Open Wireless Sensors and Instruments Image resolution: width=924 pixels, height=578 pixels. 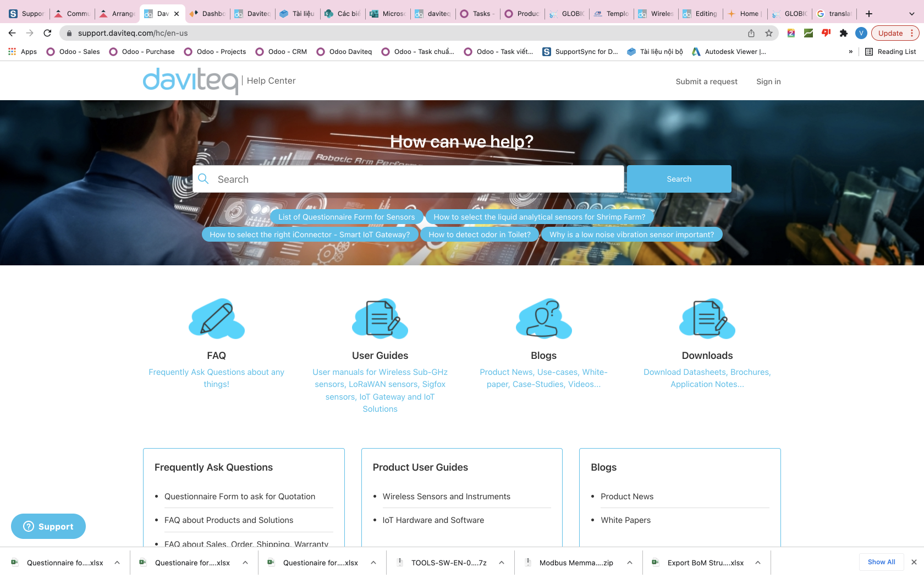(x=447, y=497)
